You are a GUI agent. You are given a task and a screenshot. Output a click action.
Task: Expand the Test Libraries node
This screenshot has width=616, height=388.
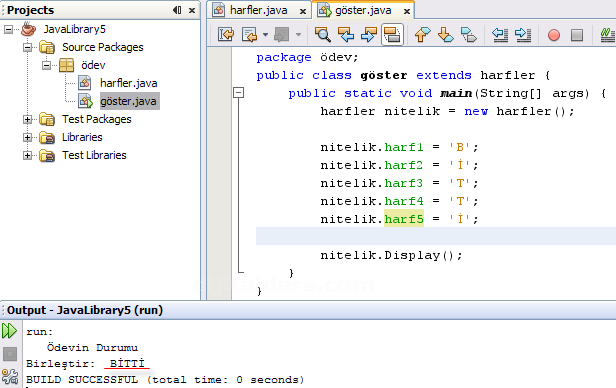tap(27, 156)
